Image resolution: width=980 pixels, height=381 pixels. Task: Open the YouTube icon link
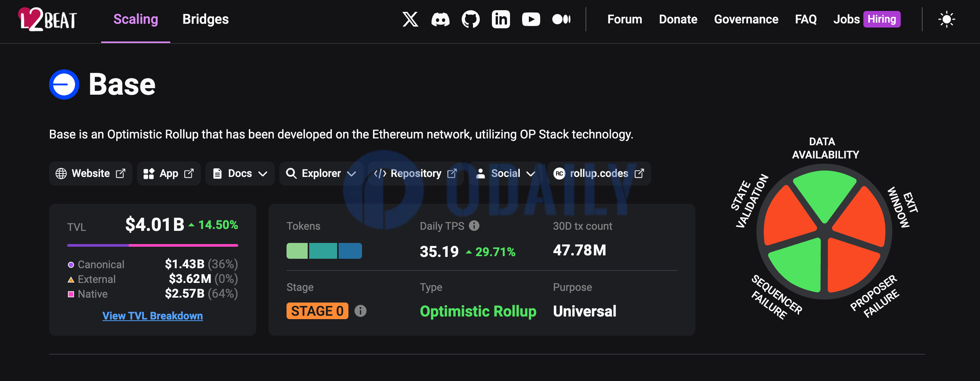tap(531, 19)
